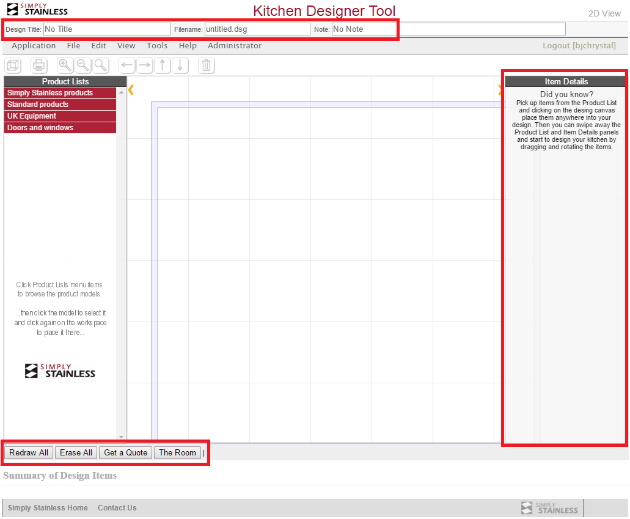Viewport: 630px width, 519px height.
Task: Click the Product Lists panel header
Action: 65,82
